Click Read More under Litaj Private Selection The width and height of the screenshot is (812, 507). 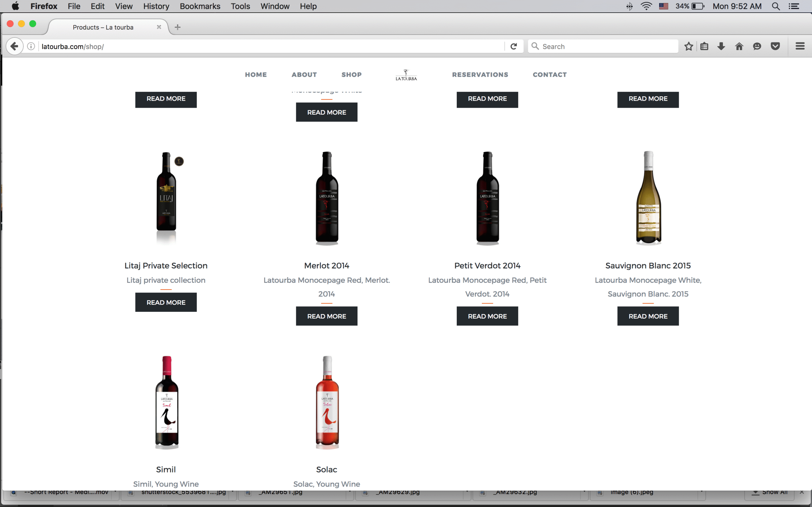[166, 302]
